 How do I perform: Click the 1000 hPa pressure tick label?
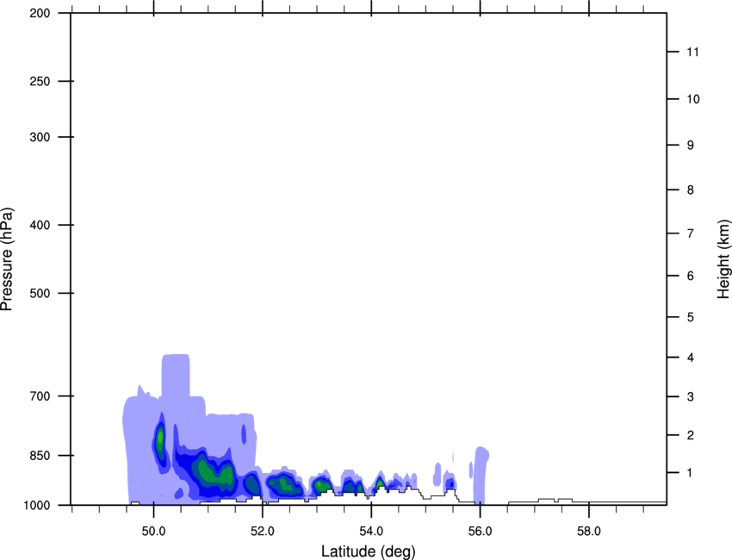pos(37,505)
